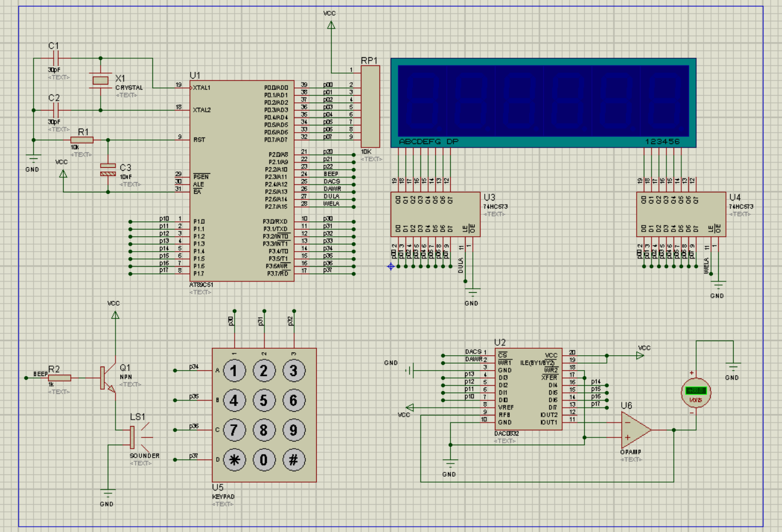Click the six-digit seven-segment display
The width and height of the screenshot is (782, 532).
pyautogui.click(x=543, y=103)
